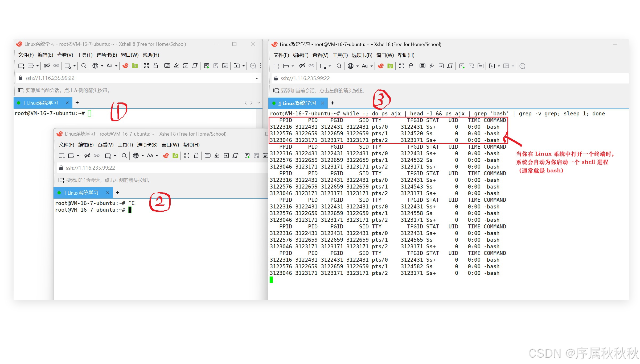Toggle the screen lock padlock in window annotated 3
The image size is (640, 364).
[411, 66]
